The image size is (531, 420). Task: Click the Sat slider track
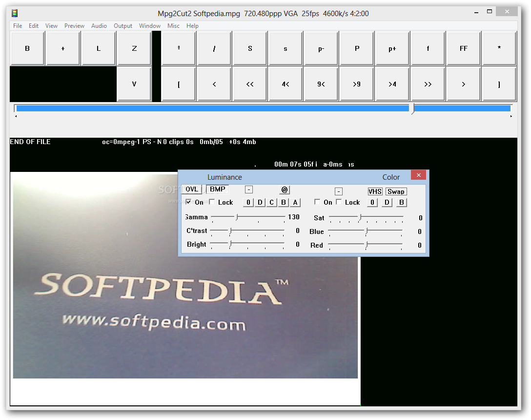pos(367,217)
